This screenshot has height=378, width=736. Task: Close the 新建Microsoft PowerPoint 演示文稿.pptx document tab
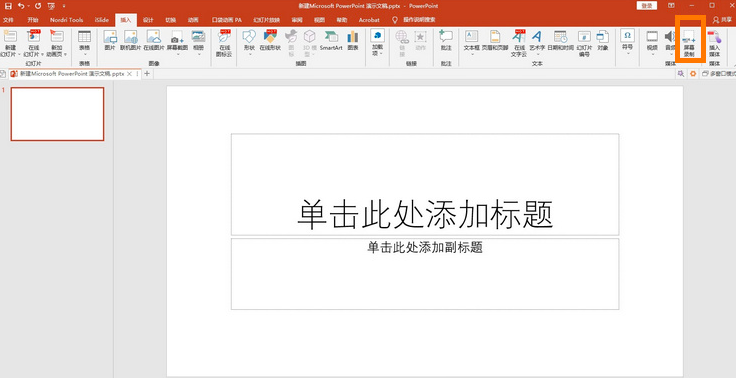click(x=130, y=74)
